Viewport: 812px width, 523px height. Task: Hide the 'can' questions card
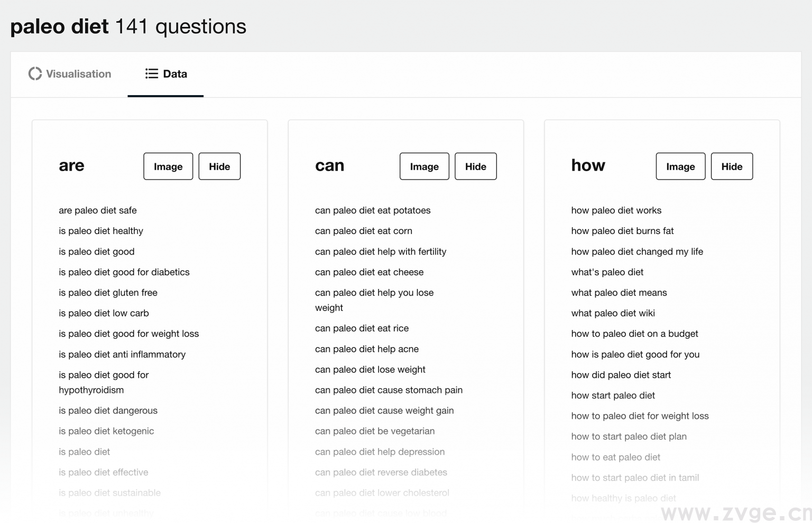pyautogui.click(x=475, y=166)
